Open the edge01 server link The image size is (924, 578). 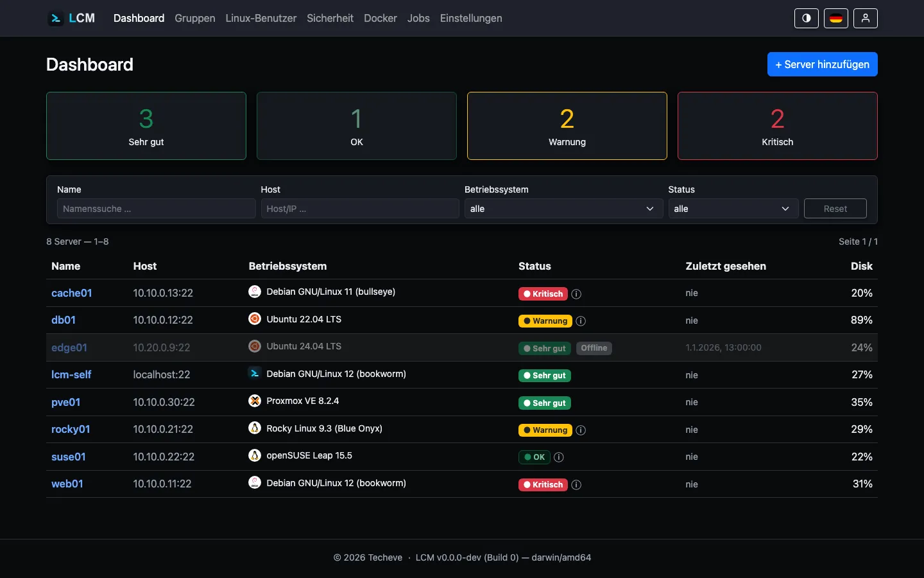tap(69, 347)
